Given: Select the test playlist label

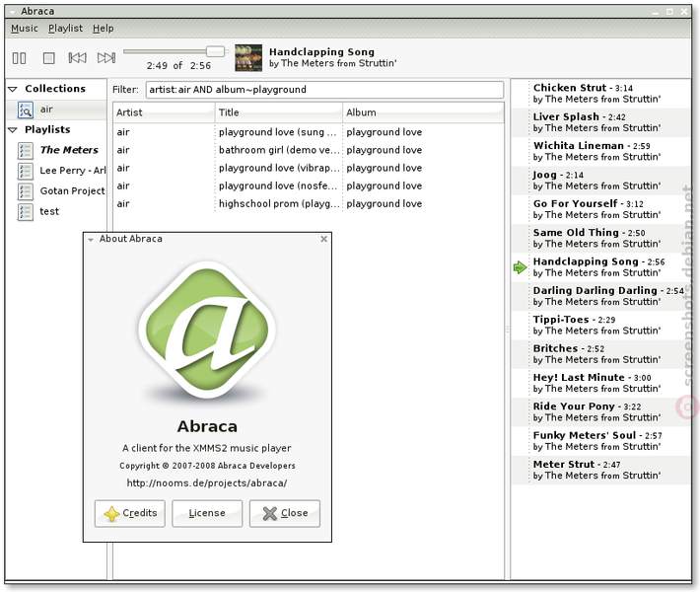Looking at the screenshot, I should coord(49,211).
